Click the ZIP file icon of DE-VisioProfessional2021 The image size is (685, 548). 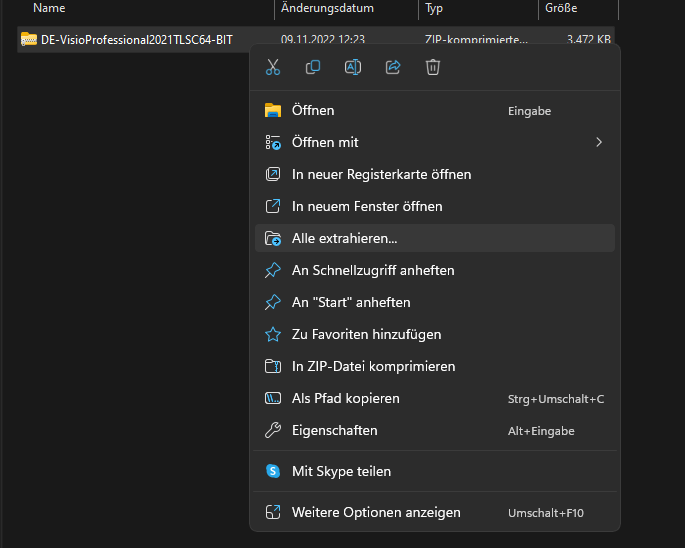[29, 40]
